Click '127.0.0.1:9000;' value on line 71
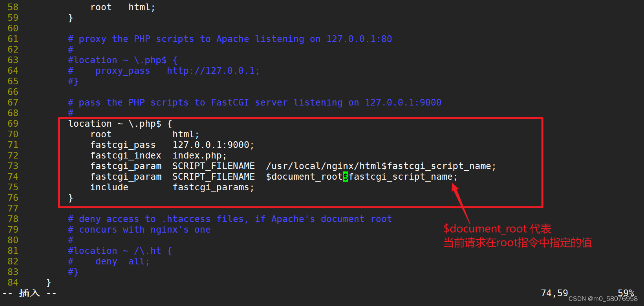 214,145
